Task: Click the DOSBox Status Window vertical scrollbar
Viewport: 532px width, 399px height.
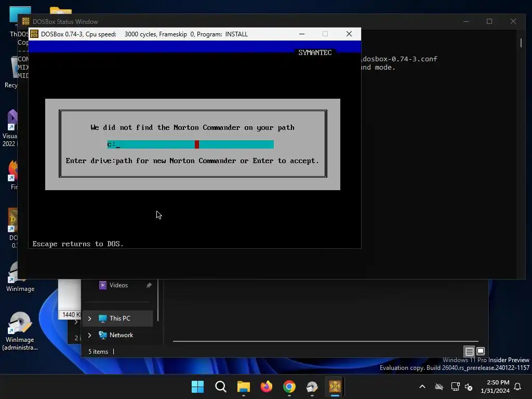Action: tap(521, 43)
